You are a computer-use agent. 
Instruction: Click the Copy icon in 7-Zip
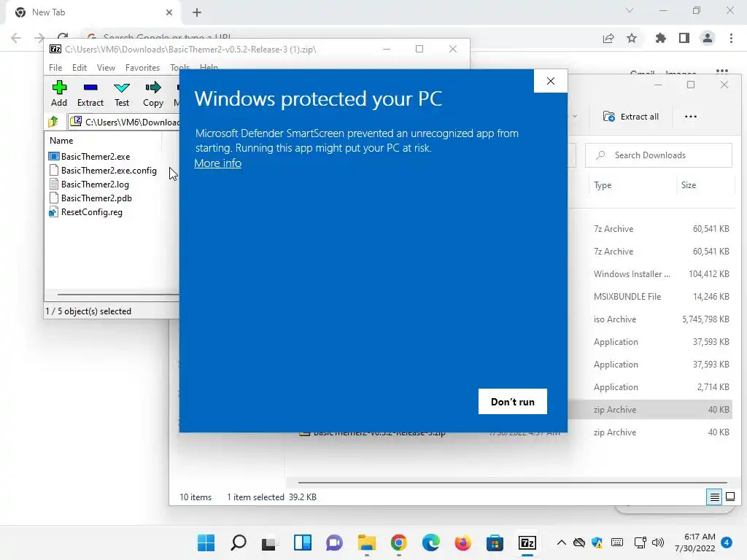[153, 94]
